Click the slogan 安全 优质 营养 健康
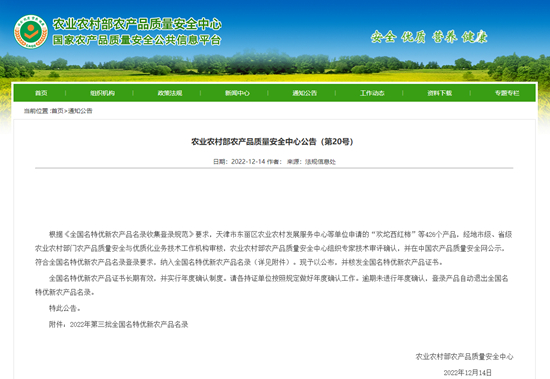Screen dimensions: 550x379 (429, 37)
